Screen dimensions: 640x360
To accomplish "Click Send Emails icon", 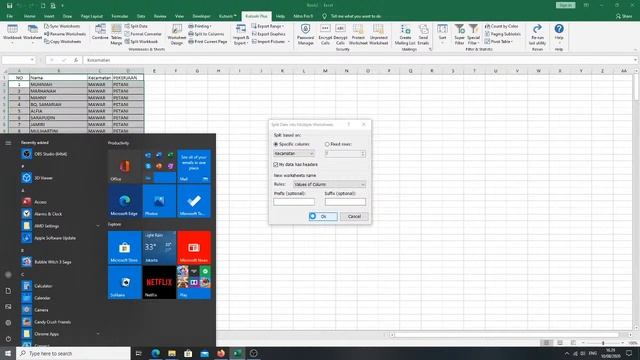I will 423,34.
